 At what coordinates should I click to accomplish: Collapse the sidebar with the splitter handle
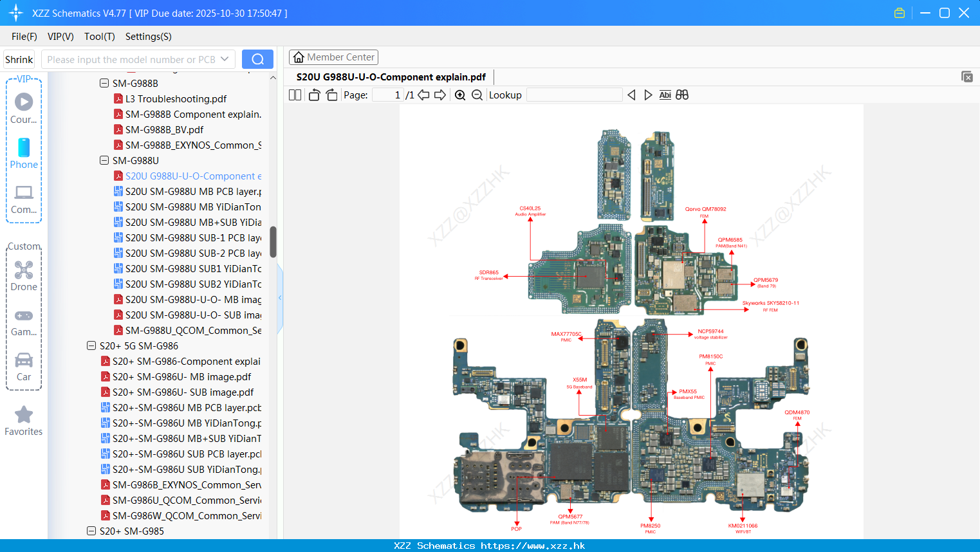coord(280,298)
